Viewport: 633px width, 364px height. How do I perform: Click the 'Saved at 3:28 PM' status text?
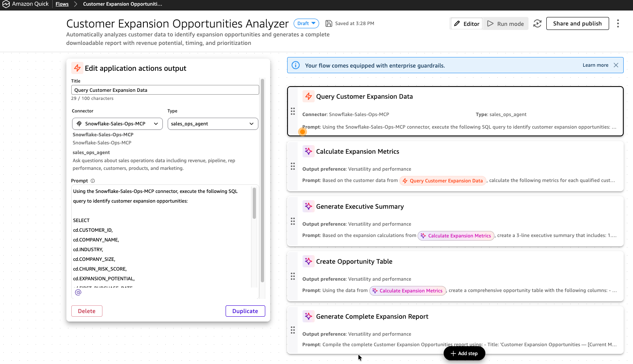tap(355, 23)
